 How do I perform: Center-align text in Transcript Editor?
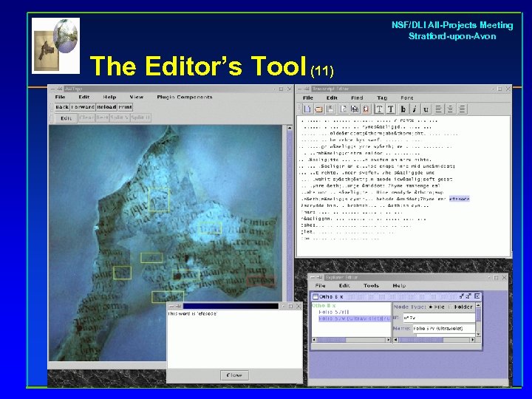[x=450, y=109]
